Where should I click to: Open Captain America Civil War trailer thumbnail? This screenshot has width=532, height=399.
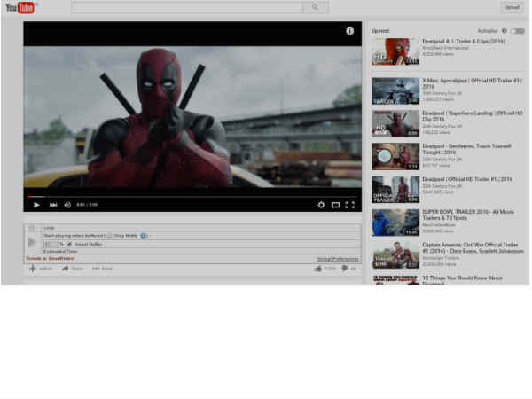point(395,255)
